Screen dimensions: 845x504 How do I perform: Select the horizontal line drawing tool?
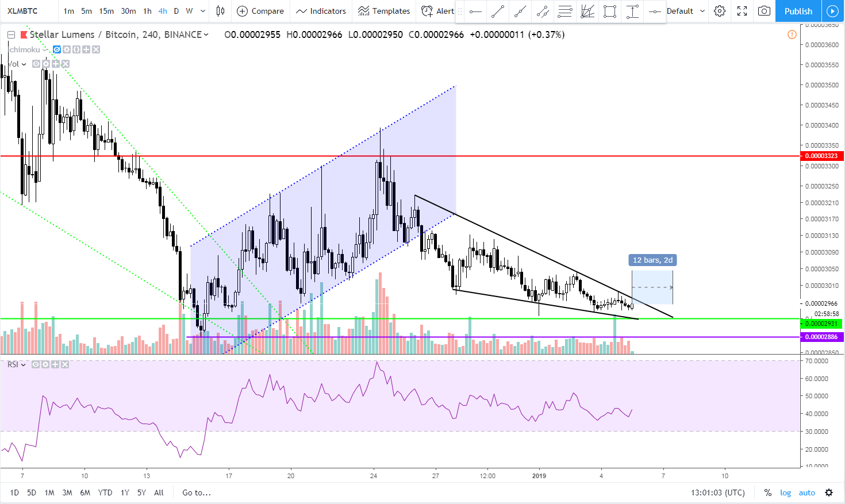[654, 11]
